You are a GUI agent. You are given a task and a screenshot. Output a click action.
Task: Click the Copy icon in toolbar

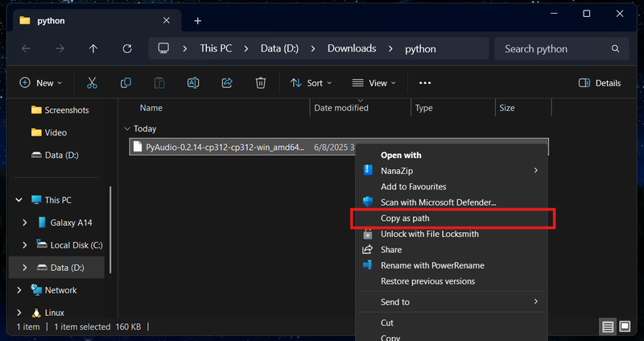126,83
